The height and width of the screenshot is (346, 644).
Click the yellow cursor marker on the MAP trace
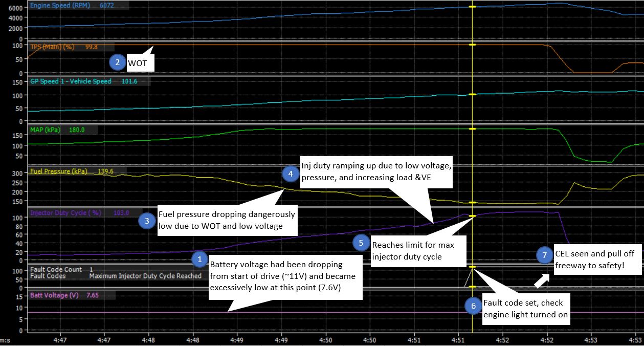[472, 128]
